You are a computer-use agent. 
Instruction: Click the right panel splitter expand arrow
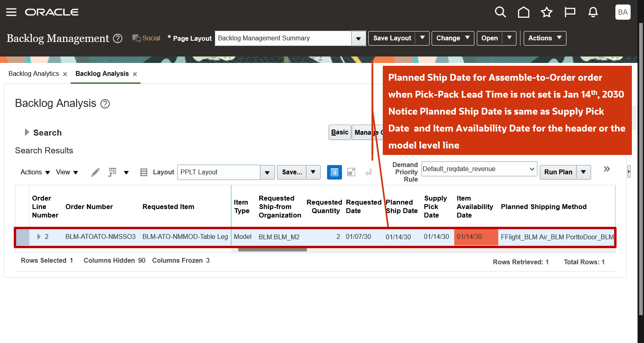(x=629, y=171)
